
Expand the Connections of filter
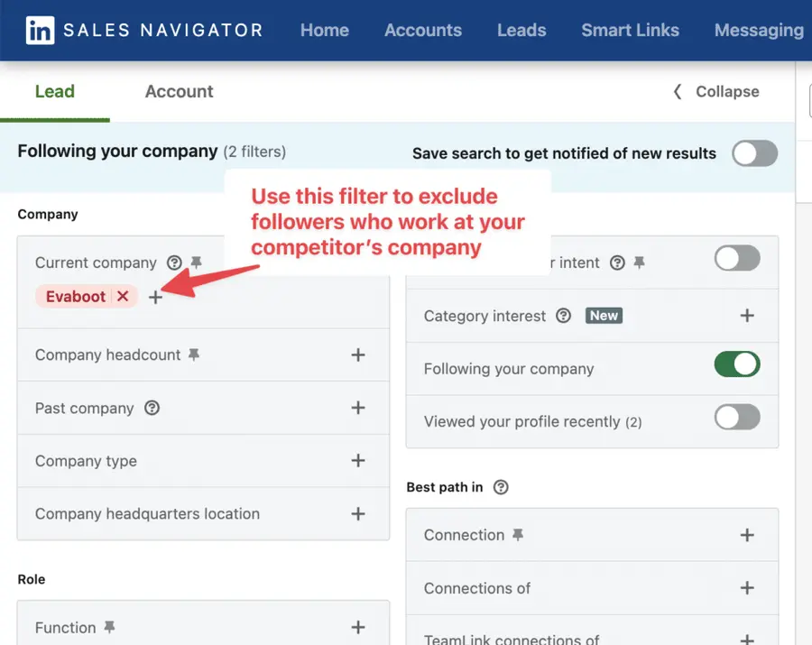point(747,588)
